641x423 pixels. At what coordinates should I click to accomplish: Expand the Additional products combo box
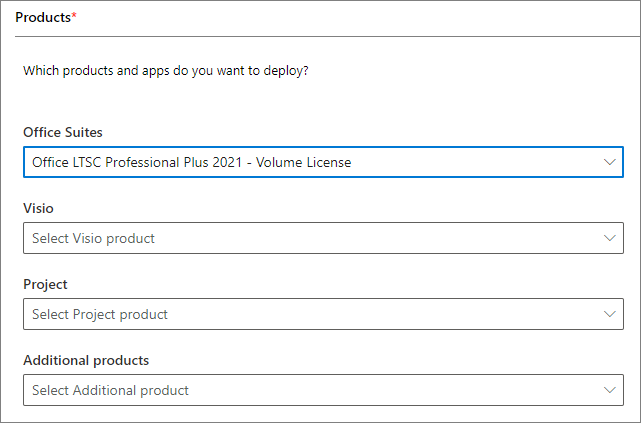(x=322, y=390)
